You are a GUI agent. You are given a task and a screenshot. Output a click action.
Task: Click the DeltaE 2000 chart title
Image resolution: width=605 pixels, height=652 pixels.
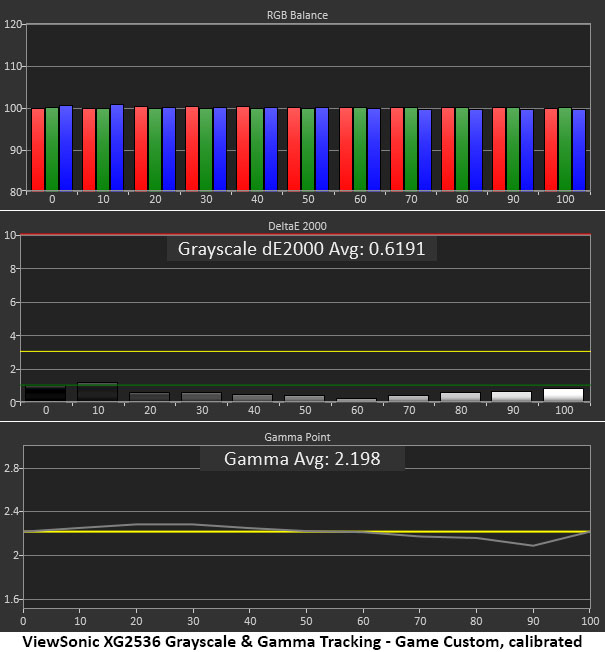coord(297,226)
